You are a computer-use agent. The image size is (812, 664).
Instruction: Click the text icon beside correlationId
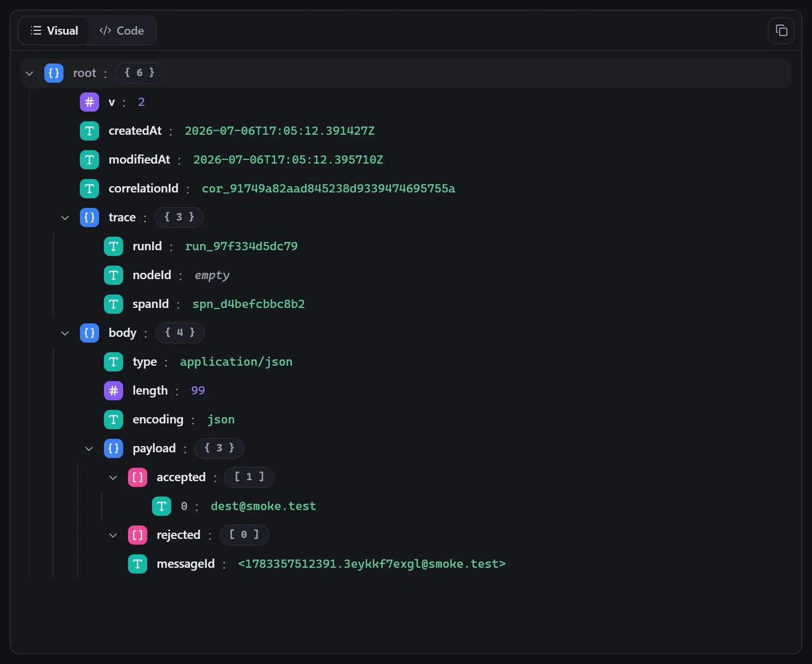pyautogui.click(x=89, y=189)
